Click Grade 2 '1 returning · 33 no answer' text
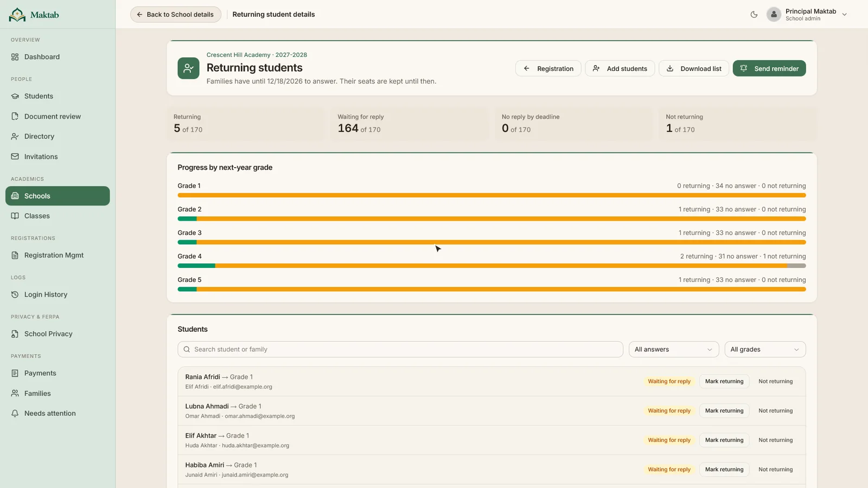 click(x=717, y=209)
